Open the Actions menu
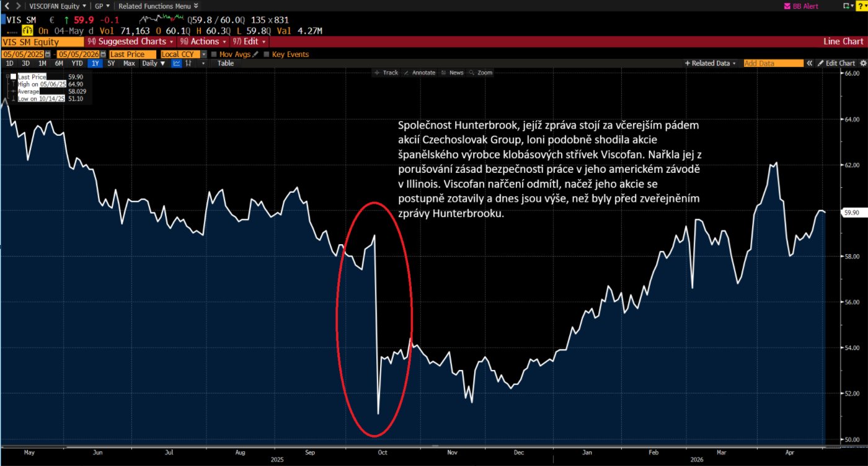The width and height of the screenshot is (868, 466). 203,42
